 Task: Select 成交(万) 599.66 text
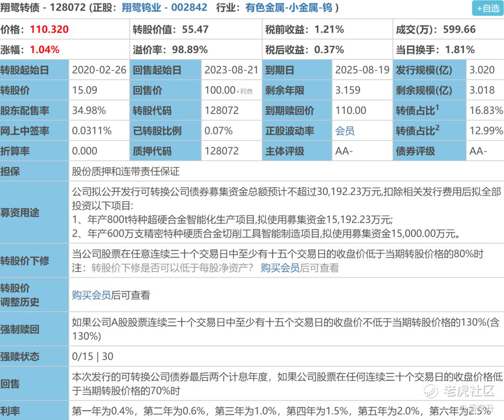coord(436,29)
